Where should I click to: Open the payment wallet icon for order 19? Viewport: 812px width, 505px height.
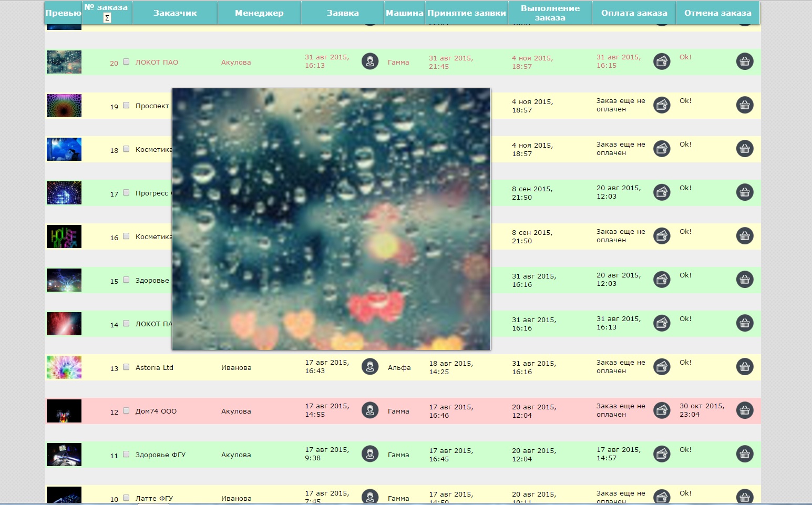click(x=662, y=105)
